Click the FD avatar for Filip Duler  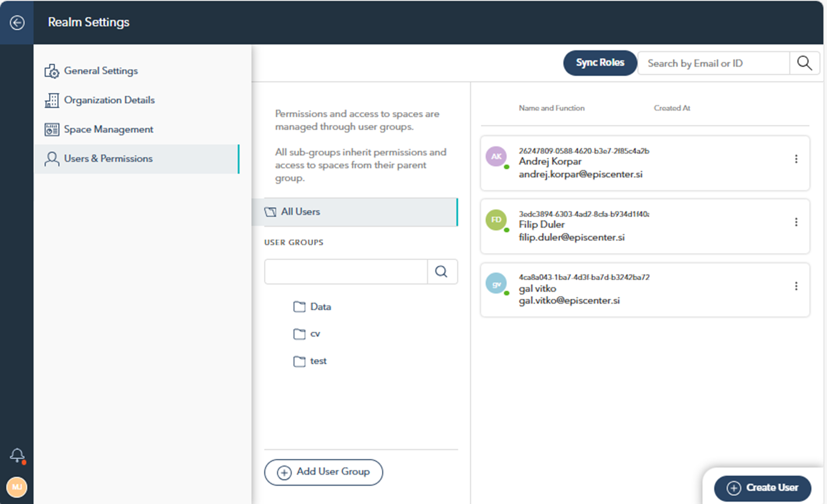coord(496,220)
